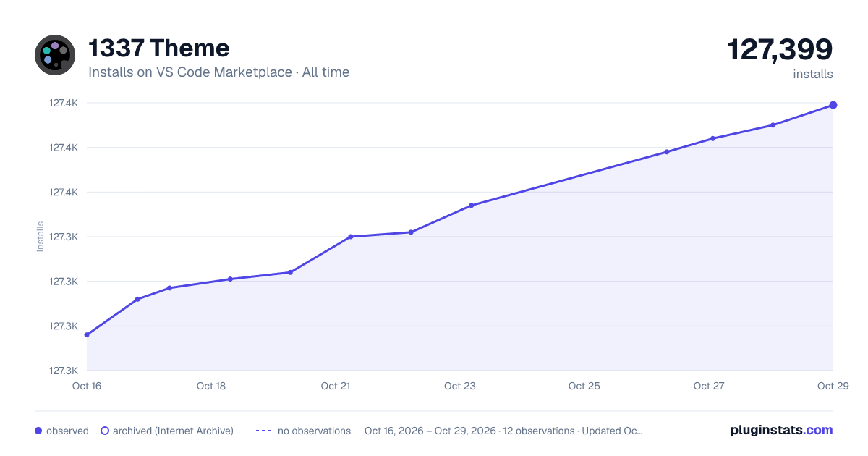868x456 pixels.
Task: Click the filled 'observed' legend marker
Action: (x=38, y=431)
